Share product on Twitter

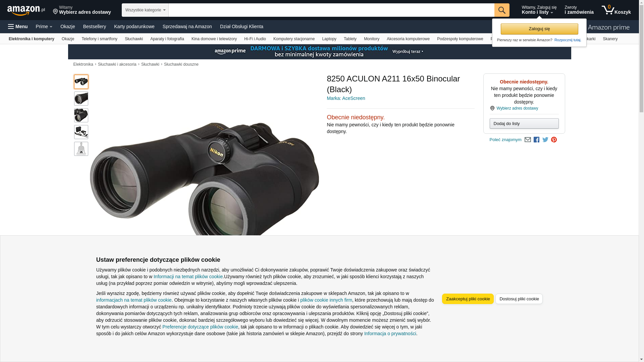(545, 140)
